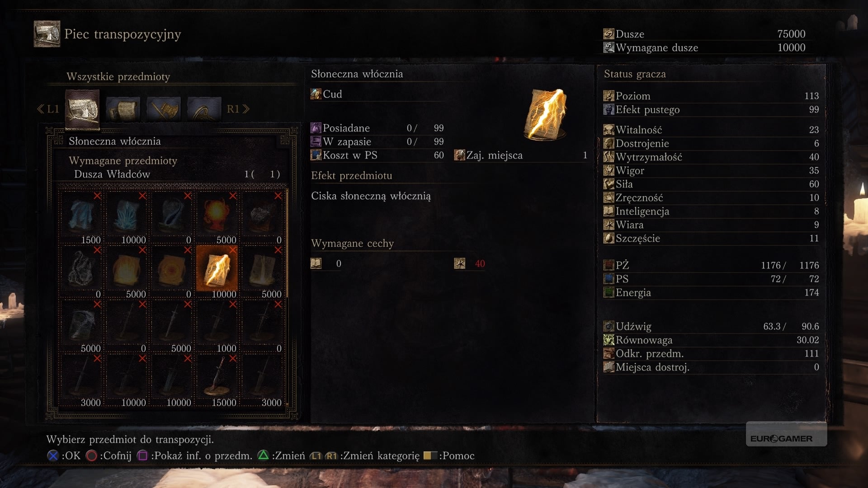Choose the sword item costing 15000
Screen dimensions: 868x488
click(x=217, y=380)
